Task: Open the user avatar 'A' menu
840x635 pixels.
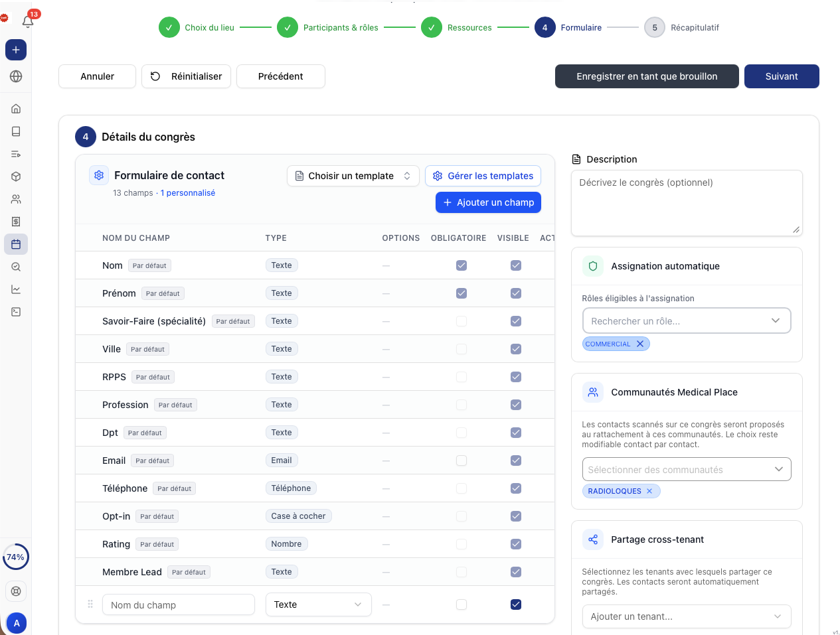Action: (17, 623)
